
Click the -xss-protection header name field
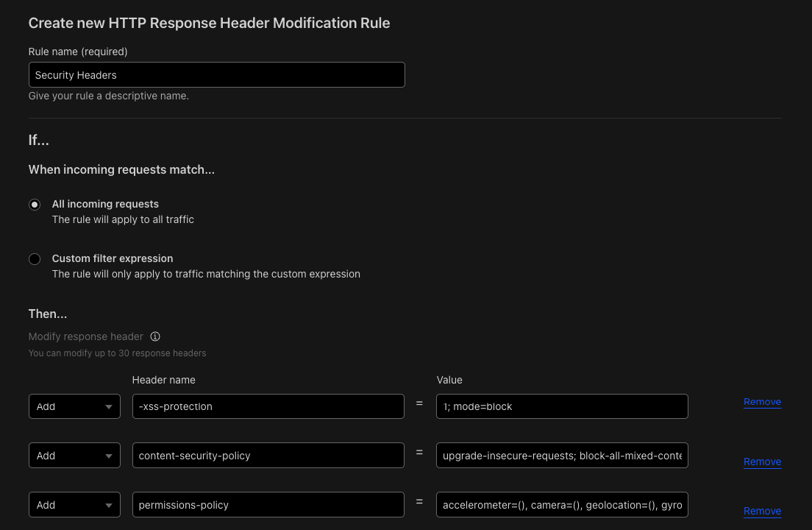[x=268, y=406]
